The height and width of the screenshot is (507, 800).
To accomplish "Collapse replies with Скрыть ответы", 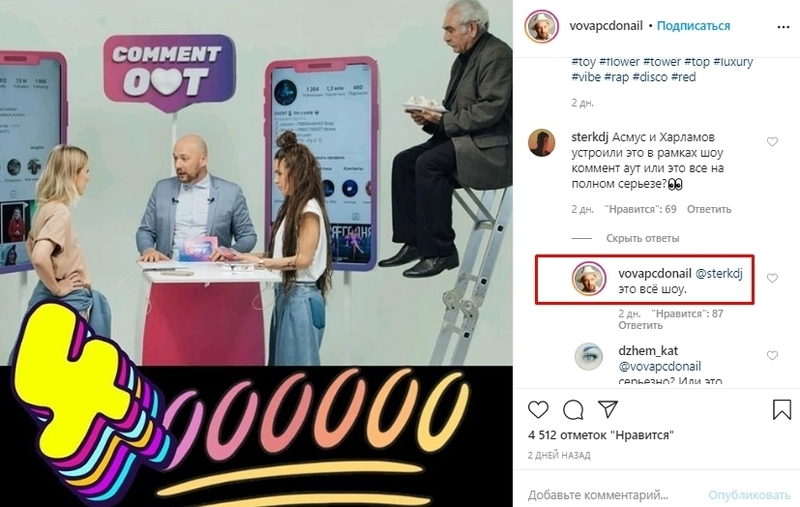I will point(642,238).
